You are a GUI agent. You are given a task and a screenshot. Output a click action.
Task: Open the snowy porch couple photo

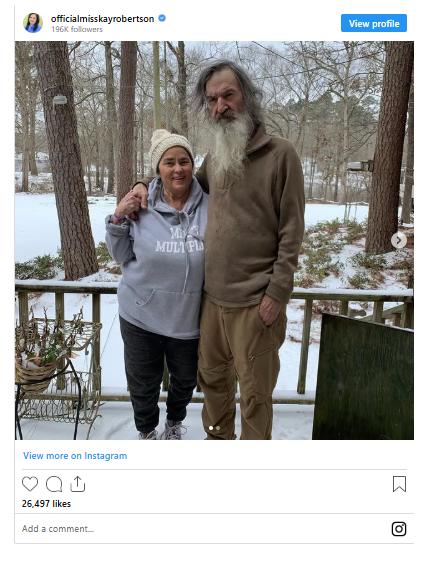point(214,240)
